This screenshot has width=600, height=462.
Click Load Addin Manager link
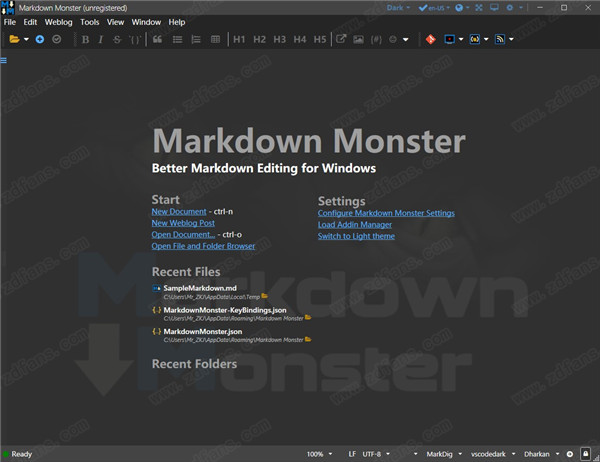pyautogui.click(x=355, y=225)
